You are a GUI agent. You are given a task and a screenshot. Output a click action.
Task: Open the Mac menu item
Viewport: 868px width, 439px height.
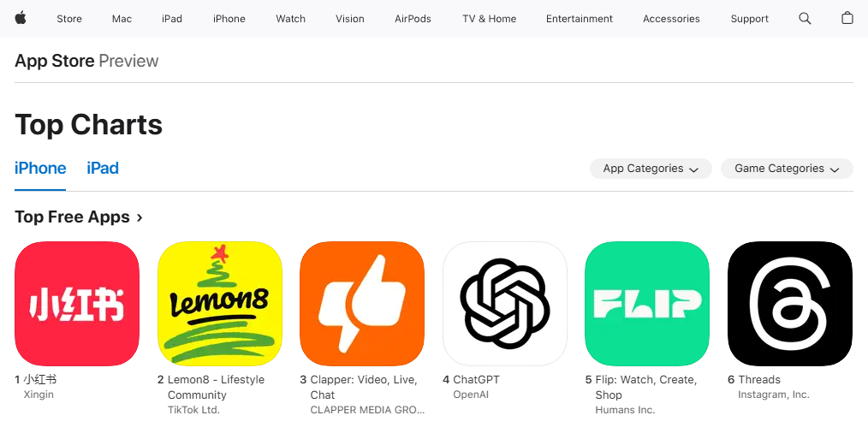122,18
